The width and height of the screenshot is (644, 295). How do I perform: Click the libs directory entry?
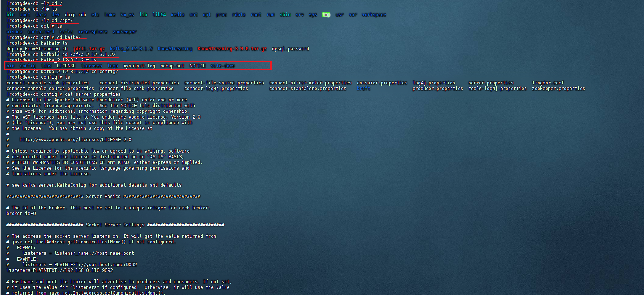(x=46, y=66)
